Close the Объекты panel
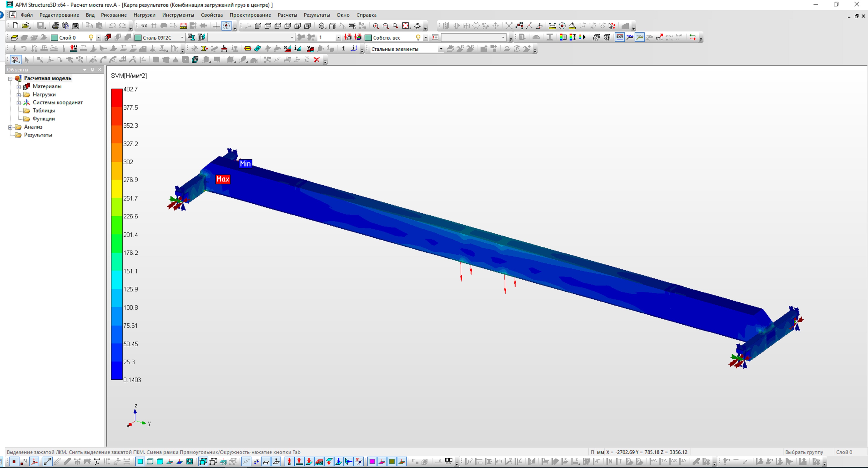The image size is (868, 468). click(x=100, y=69)
